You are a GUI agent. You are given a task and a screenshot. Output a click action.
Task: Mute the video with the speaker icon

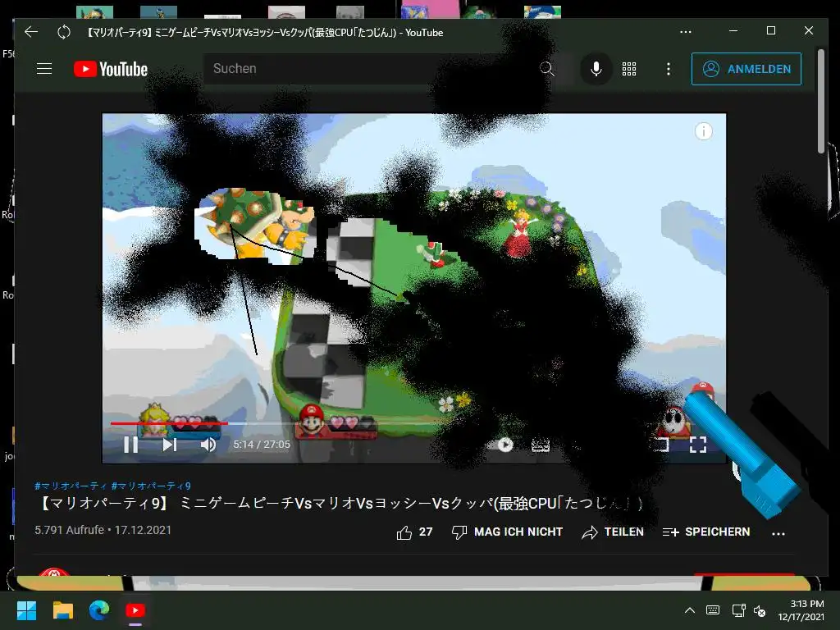tap(208, 445)
